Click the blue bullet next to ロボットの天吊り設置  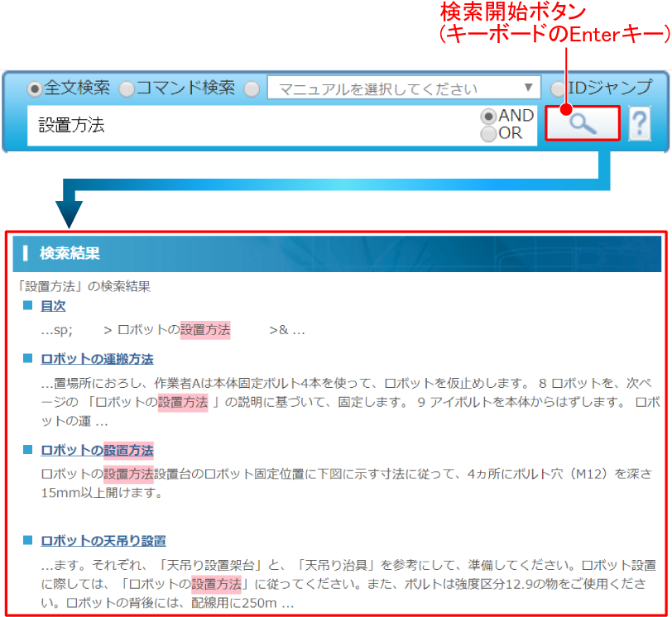(x=27, y=541)
